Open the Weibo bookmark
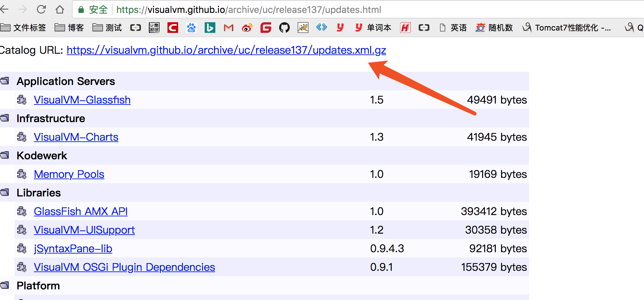The width and height of the screenshot is (644, 300). [x=247, y=28]
